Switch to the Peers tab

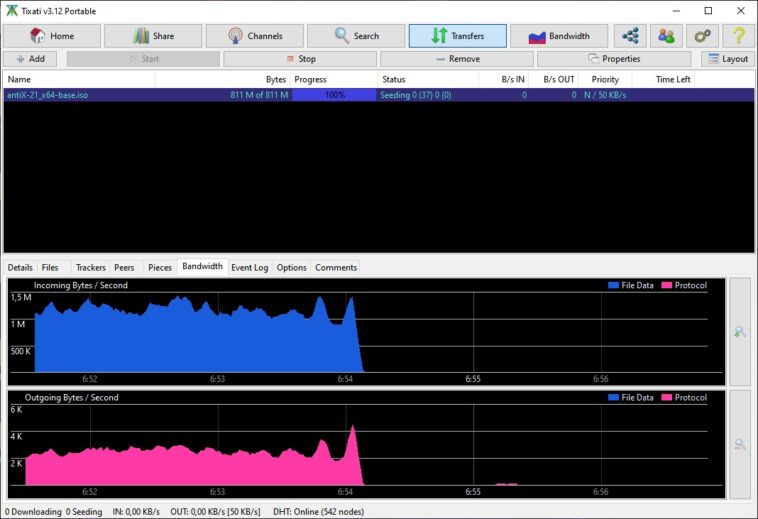(124, 268)
